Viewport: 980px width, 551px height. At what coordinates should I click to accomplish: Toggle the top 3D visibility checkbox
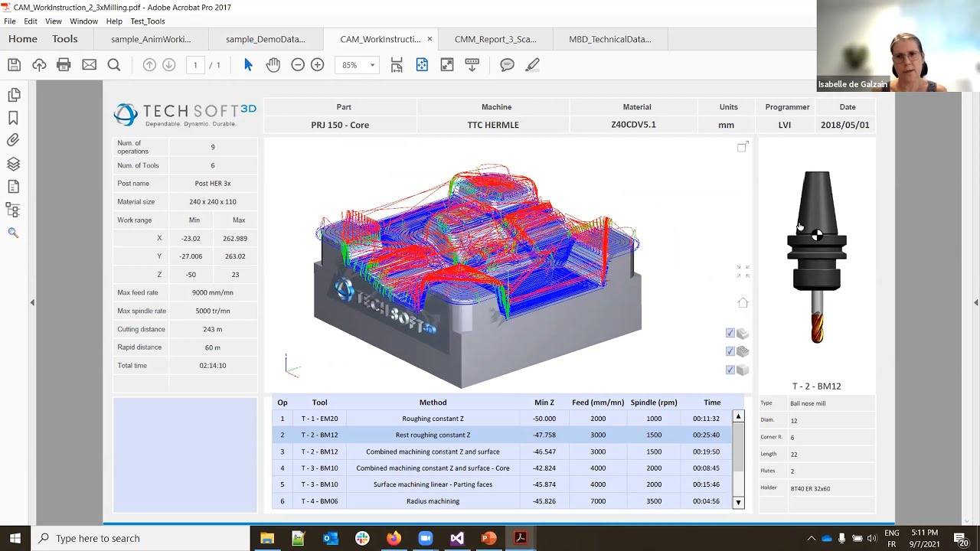tap(730, 333)
